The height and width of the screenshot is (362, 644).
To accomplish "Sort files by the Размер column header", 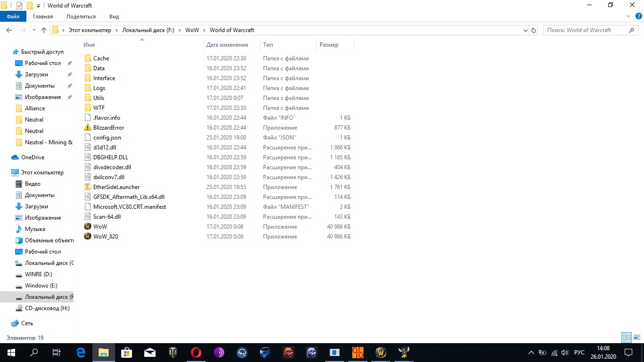I will click(329, 45).
